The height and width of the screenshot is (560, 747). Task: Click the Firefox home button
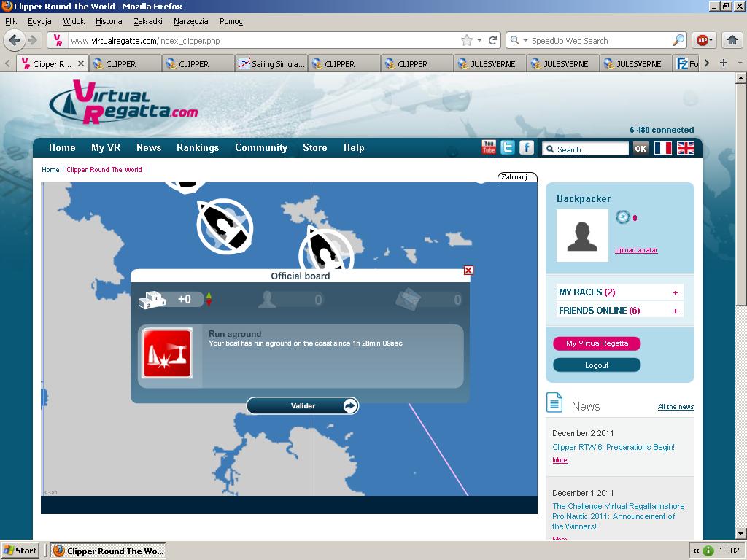732,40
